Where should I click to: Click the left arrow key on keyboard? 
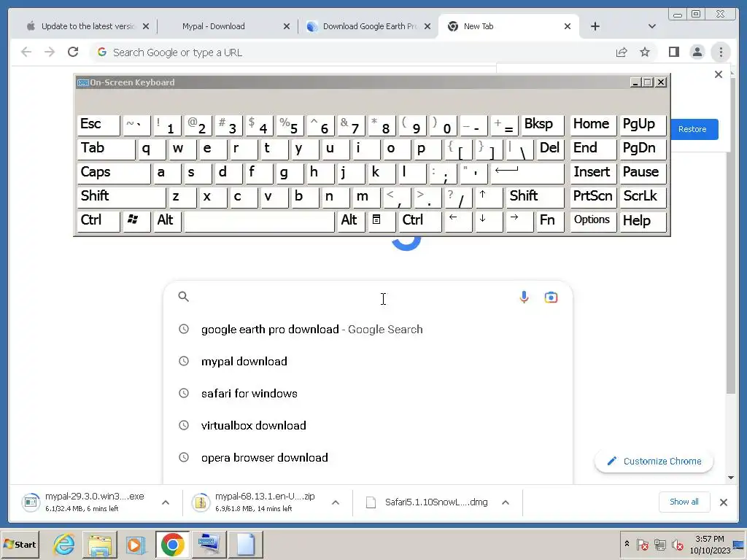click(458, 221)
